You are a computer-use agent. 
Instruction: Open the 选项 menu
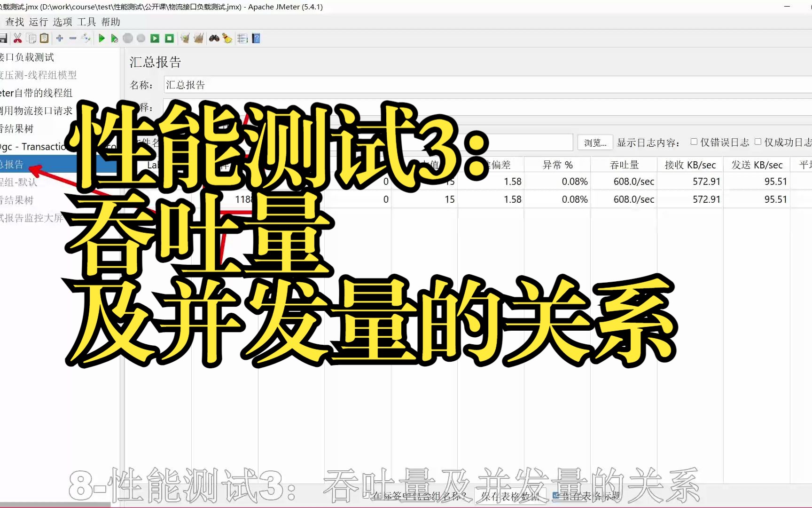(62, 22)
